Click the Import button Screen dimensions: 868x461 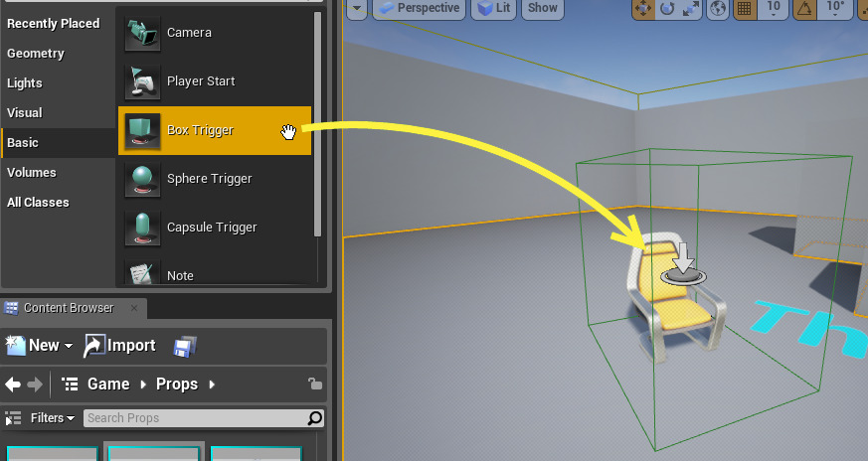pos(119,346)
